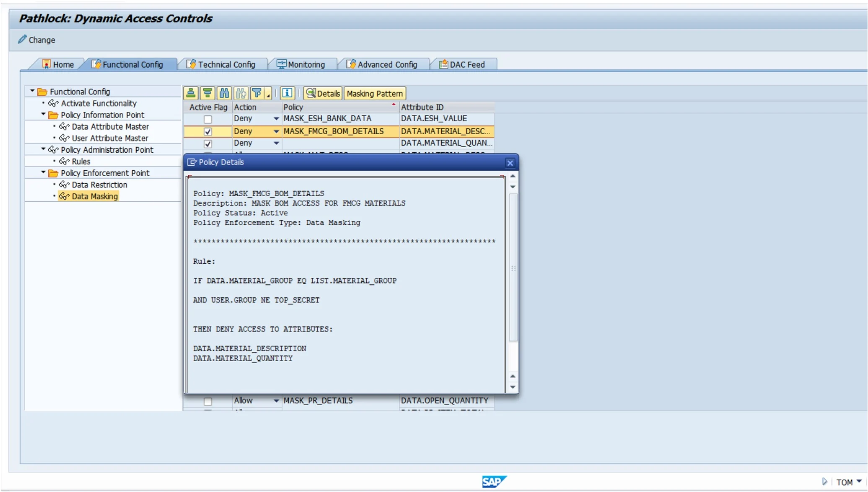Open Action dropdown for MASK_FMCG_BOM_DETAILS row
The image size is (868, 492).
(276, 131)
